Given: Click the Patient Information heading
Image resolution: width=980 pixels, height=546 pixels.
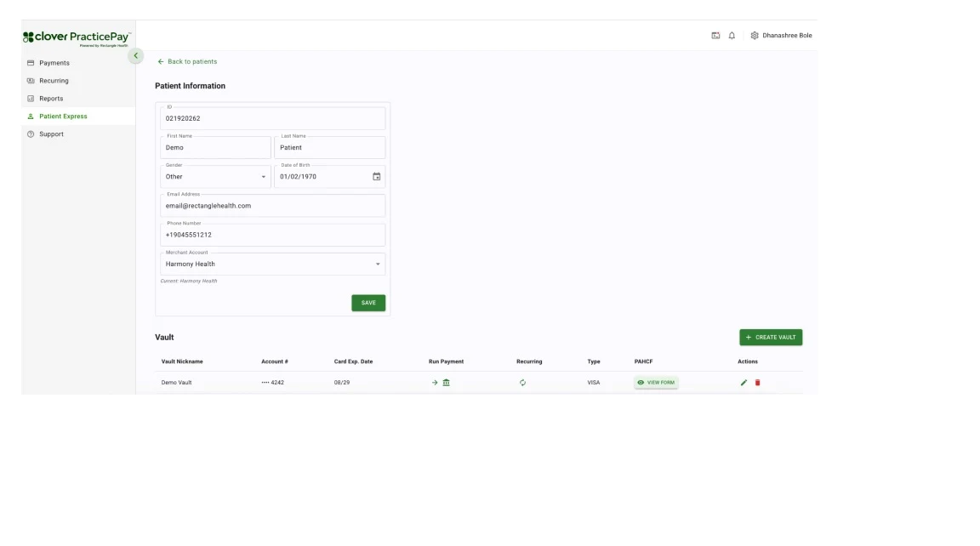Looking at the screenshot, I should 190,86.
